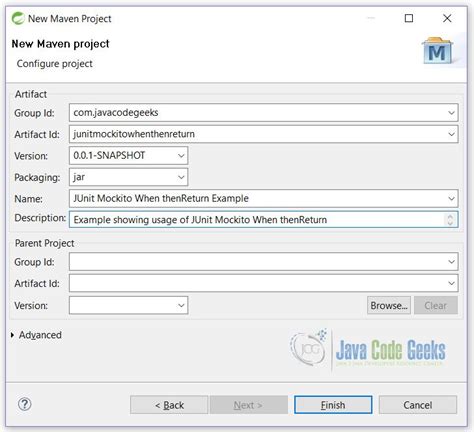Click the 'Parent Project' group label
The width and height of the screenshot is (474, 432).
point(44,243)
